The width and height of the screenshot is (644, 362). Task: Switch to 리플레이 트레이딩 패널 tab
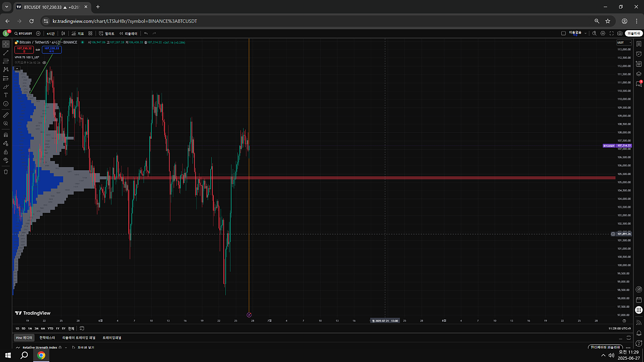(x=79, y=338)
